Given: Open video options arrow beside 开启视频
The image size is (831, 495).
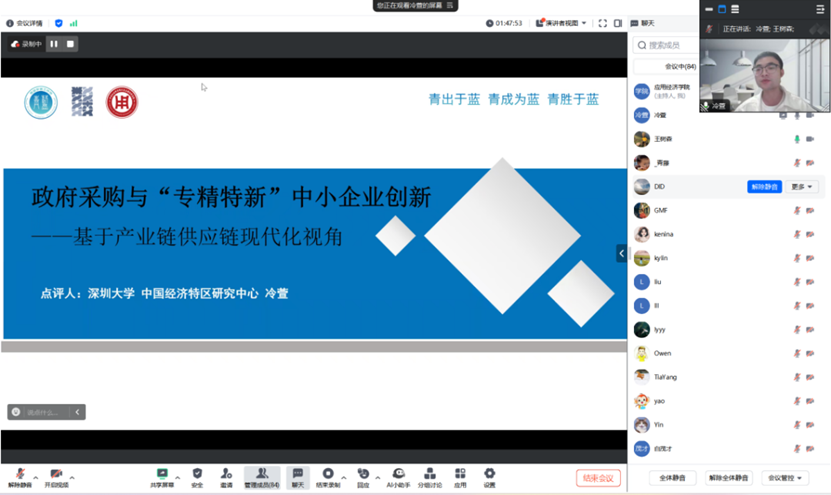Looking at the screenshot, I should (72, 478).
